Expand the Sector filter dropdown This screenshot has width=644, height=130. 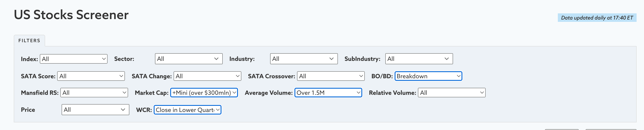coord(188,59)
